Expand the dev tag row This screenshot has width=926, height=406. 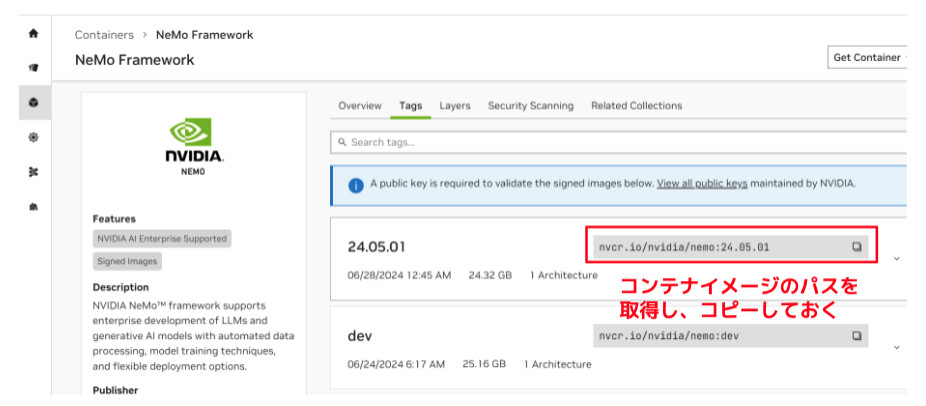pos(896,347)
